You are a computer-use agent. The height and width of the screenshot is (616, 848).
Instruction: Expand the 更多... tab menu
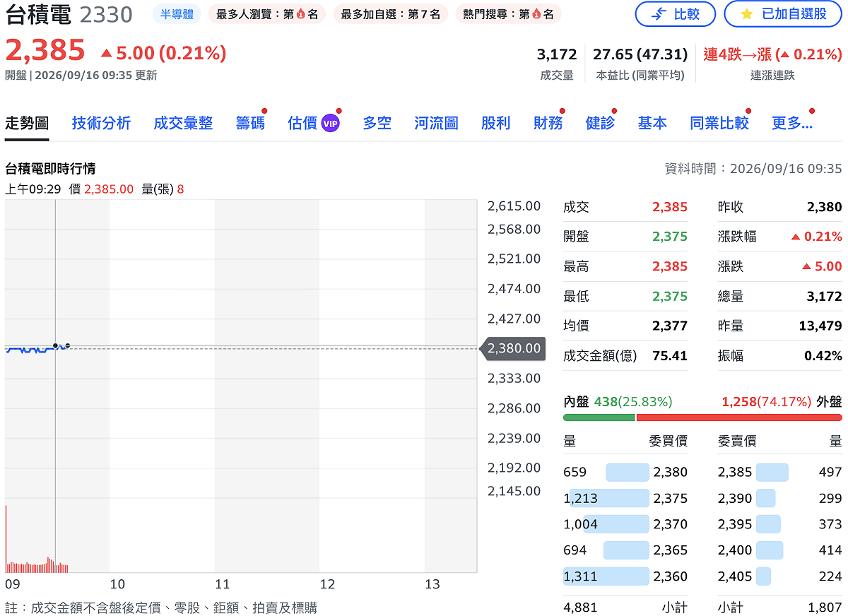(x=791, y=123)
